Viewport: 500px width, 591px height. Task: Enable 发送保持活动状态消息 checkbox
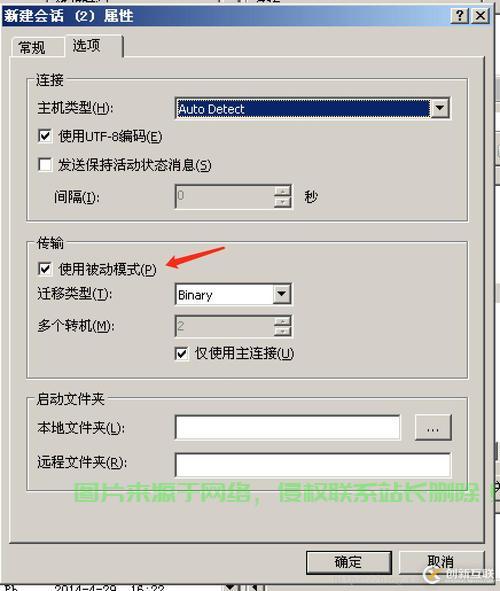(45, 164)
